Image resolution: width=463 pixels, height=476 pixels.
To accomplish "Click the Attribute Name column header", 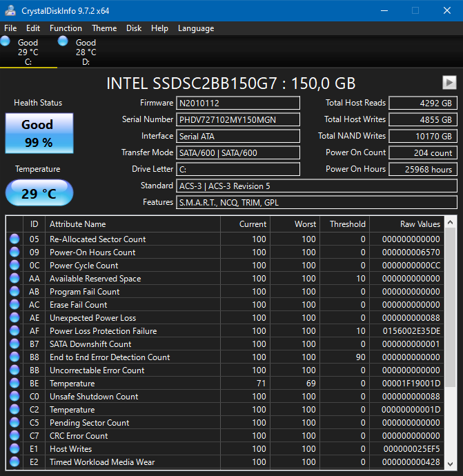I will (132, 224).
